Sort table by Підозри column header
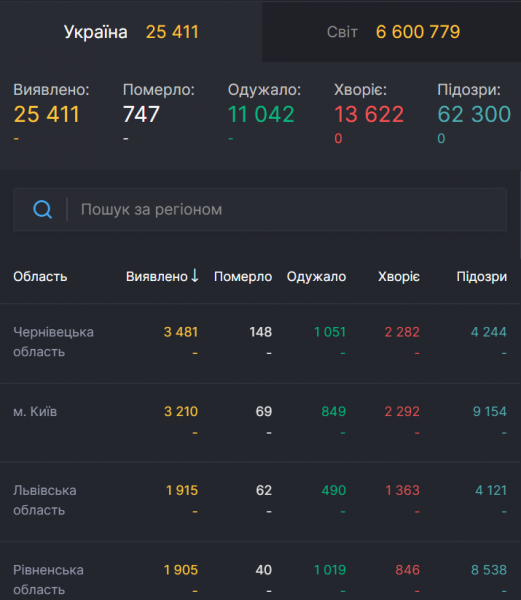This screenshot has height=600, width=521. pyautogui.click(x=482, y=276)
